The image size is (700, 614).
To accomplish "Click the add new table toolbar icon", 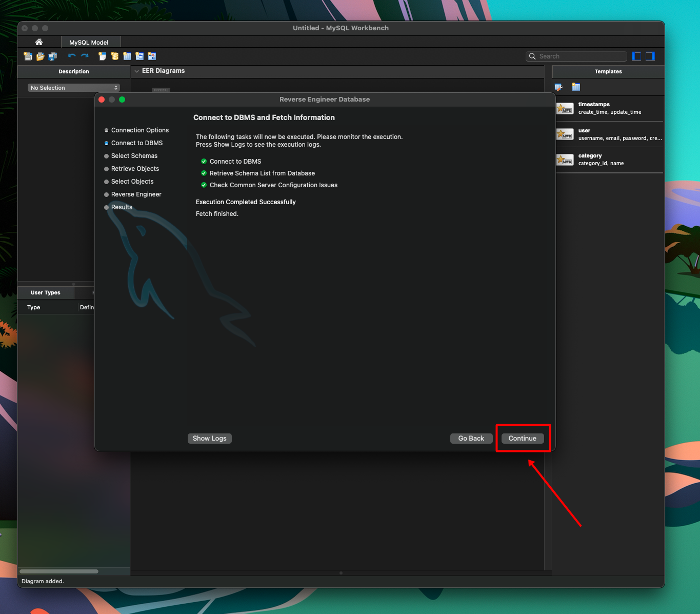I will click(127, 56).
